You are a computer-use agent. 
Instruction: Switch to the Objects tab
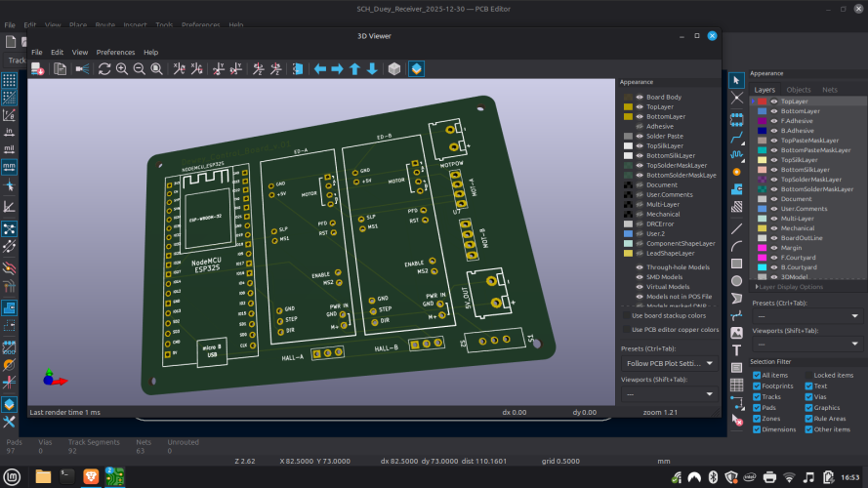[x=799, y=89]
